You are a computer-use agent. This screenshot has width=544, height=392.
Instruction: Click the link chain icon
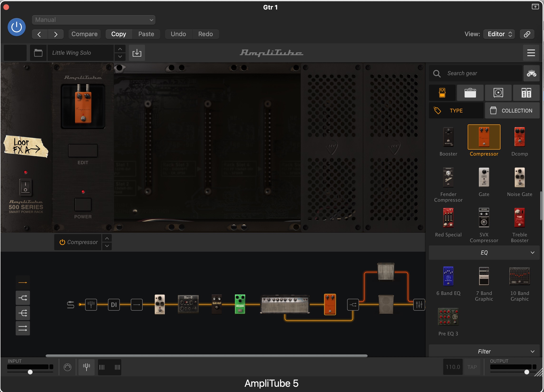point(527,34)
